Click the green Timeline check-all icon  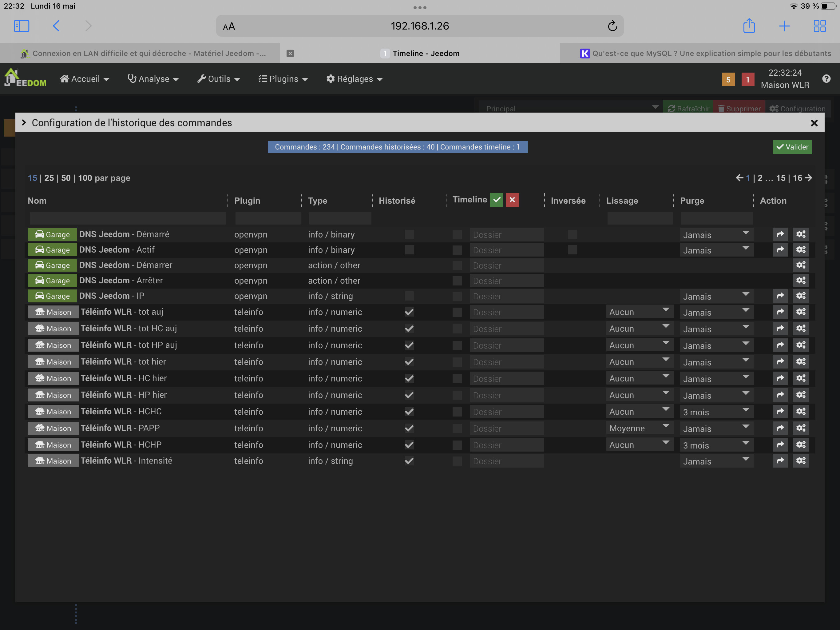pyautogui.click(x=496, y=200)
